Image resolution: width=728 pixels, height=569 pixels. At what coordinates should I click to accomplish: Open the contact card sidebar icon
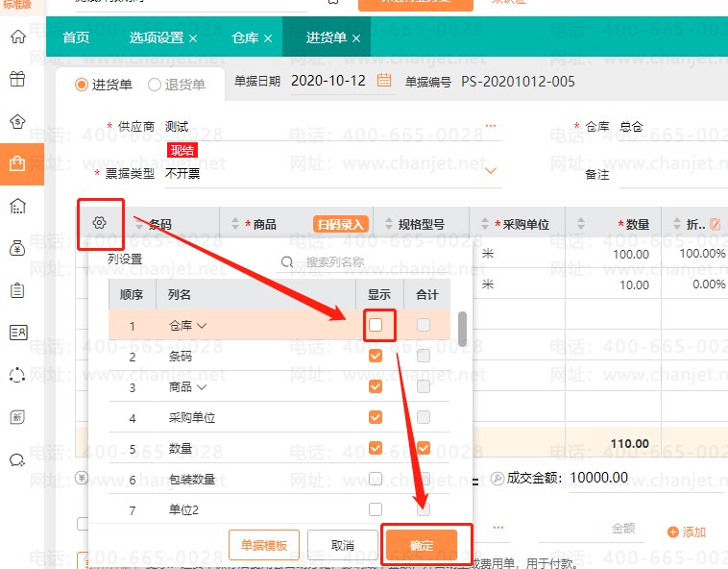pos(17,333)
